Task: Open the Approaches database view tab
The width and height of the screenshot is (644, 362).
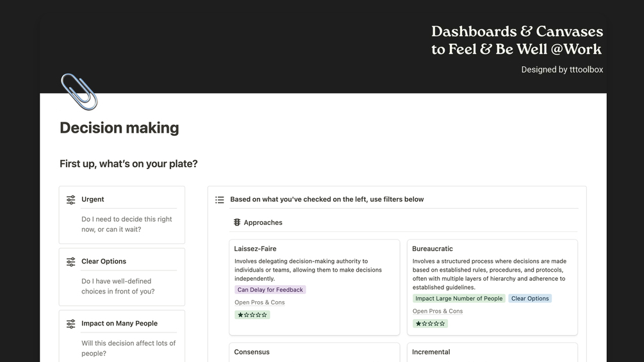Action: tap(263, 223)
